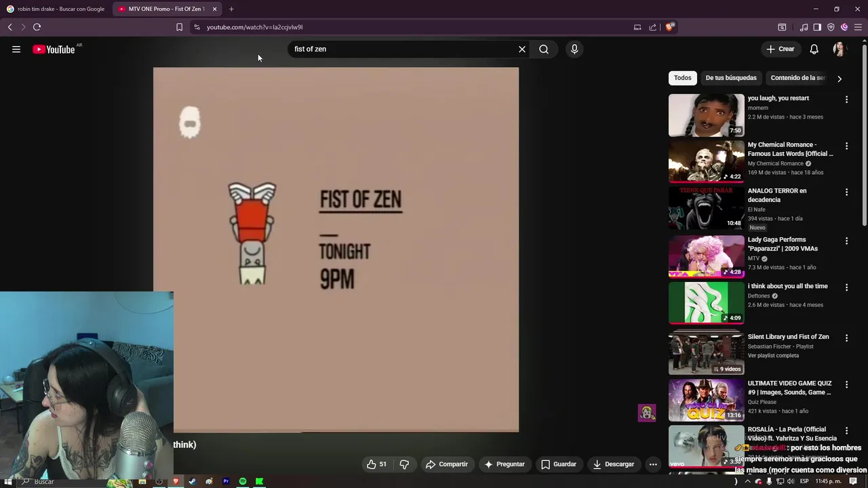Open Steam from the taskbar

click(x=193, y=481)
